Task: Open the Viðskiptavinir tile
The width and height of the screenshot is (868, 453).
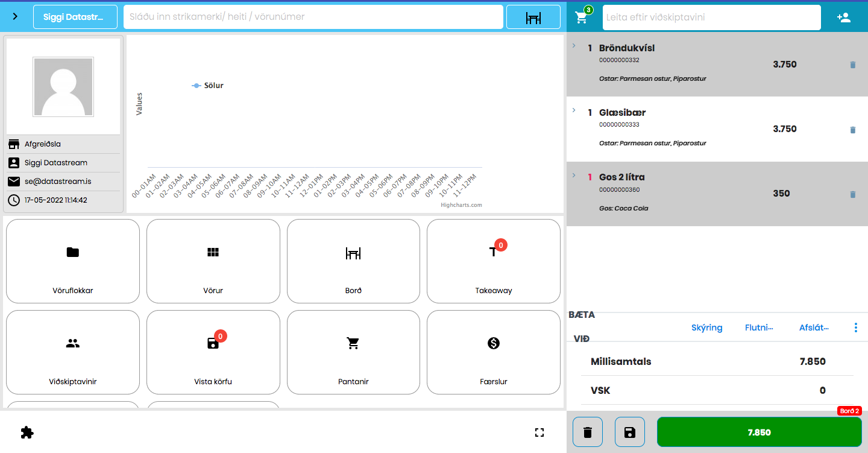Action: coord(73,352)
